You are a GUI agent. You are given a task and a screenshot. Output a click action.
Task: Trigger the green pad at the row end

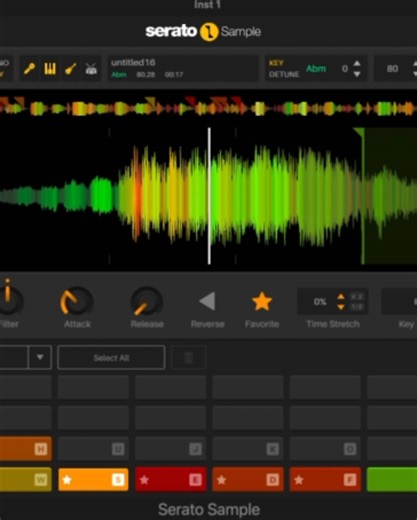[x=392, y=479]
